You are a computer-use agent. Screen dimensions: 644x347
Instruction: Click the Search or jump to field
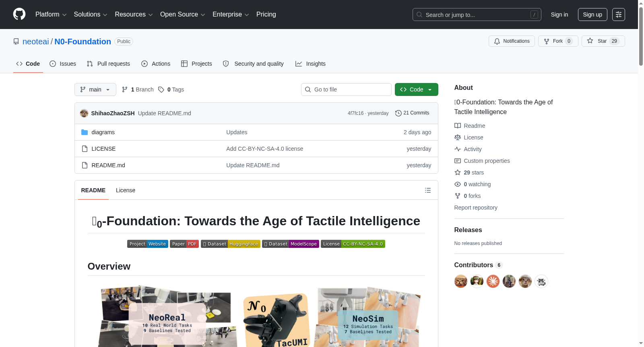(x=477, y=15)
